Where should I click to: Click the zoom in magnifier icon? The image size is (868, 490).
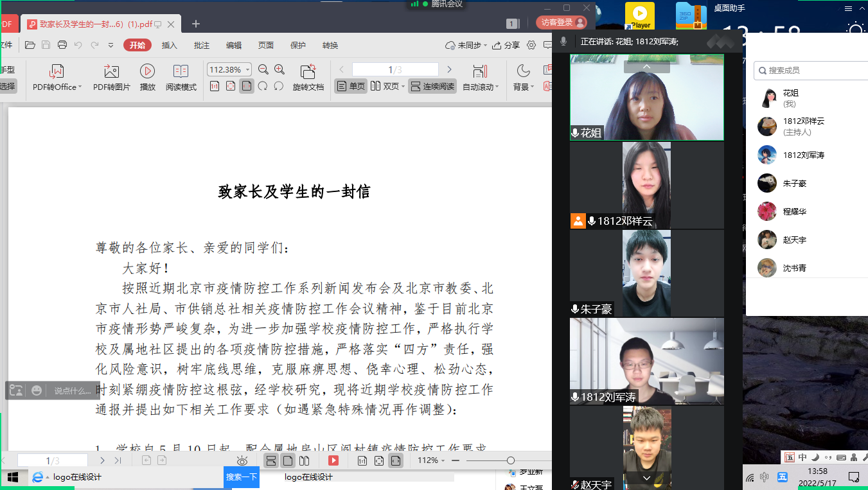pyautogui.click(x=279, y=69)
